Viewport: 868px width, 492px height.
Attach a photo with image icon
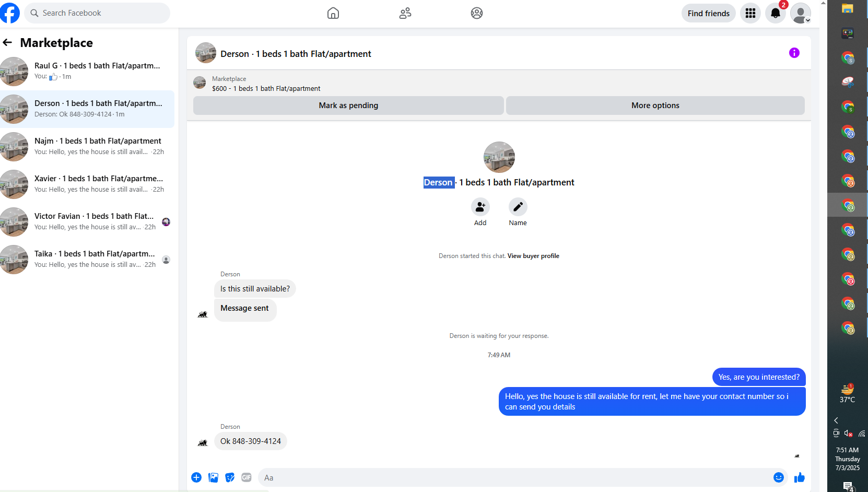[x=213, y=477]
